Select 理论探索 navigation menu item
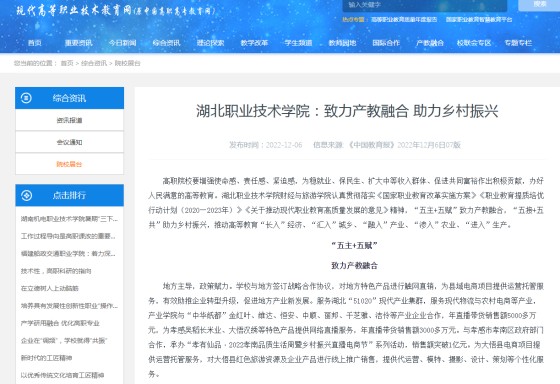The image size is (560, 384). tap(210, 43)
